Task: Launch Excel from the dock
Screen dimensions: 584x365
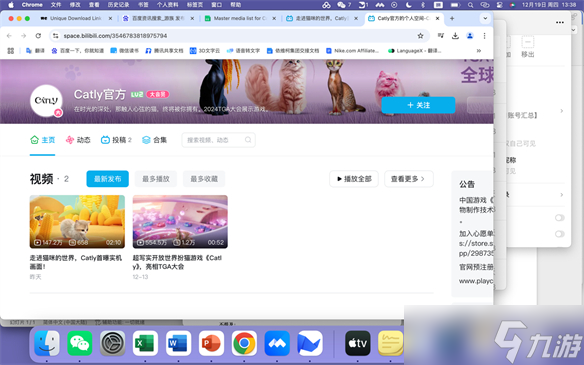Action: click(145, 343)
